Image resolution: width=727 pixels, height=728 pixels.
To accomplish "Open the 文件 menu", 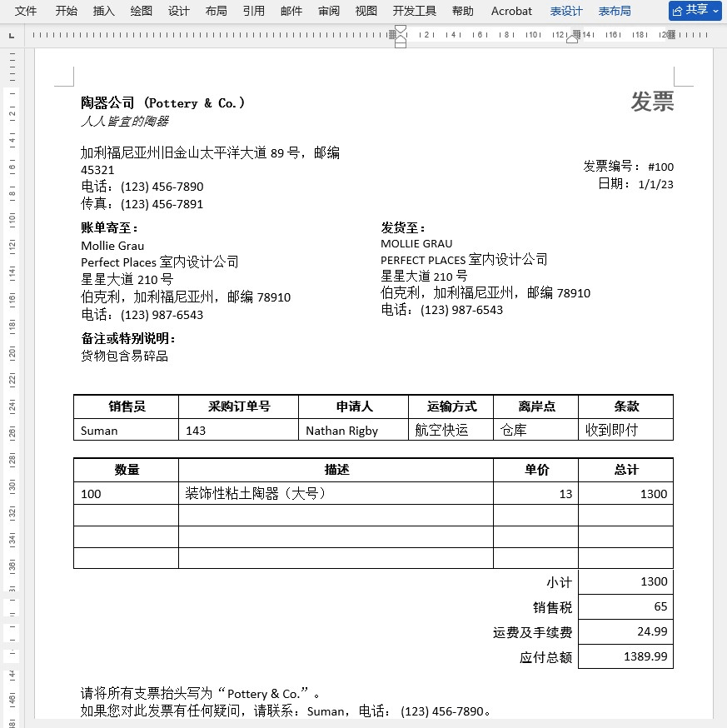I will (x=25, y=11).
